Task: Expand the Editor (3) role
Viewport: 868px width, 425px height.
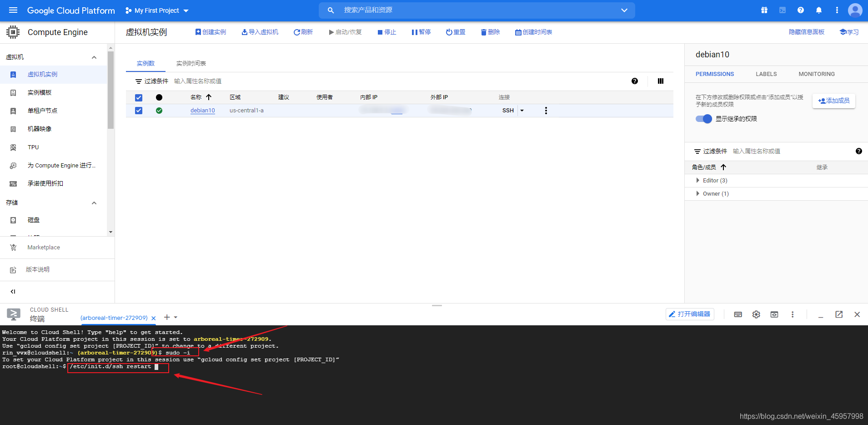Action: coord(698,181)
